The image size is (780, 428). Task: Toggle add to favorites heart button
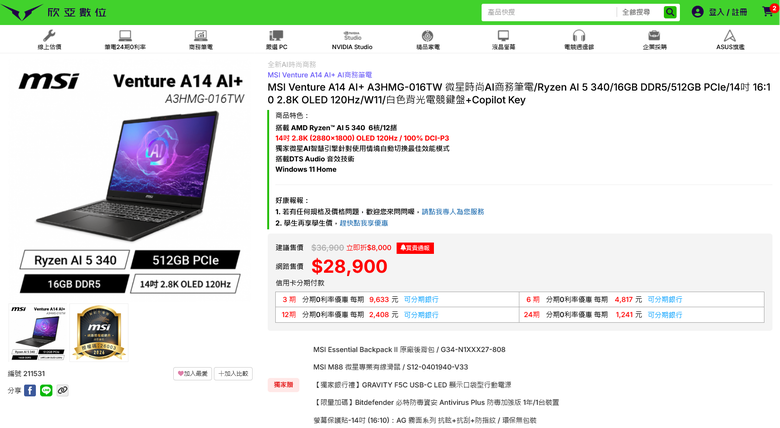pyautogui.click(x=193, y=374)
